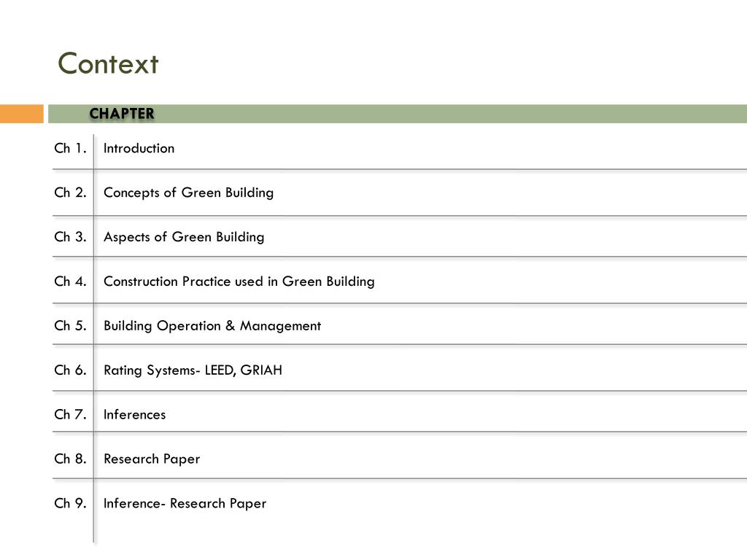The image size is (747, 560).
Task: Click the Ch 5. number label
Action: pyautogui.click(x=71, y=326)
